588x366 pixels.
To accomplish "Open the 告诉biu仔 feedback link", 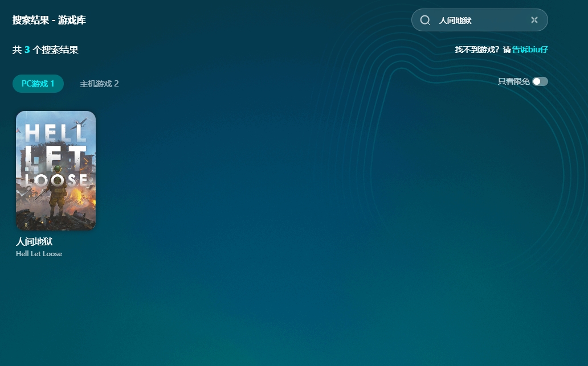I will [530, 50].
